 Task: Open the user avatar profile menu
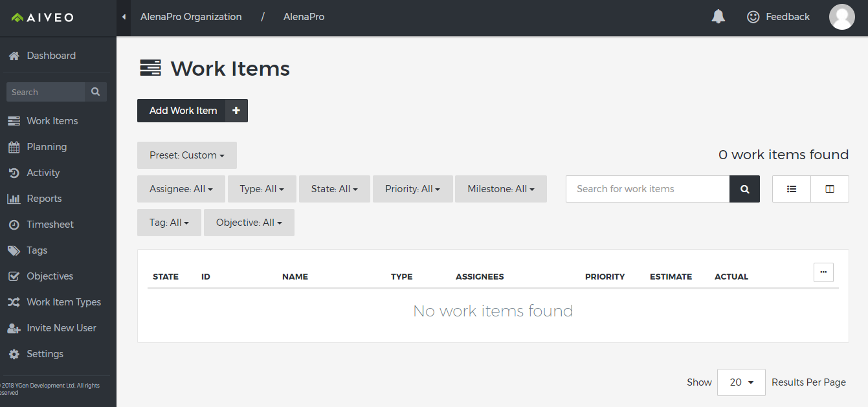[841, 17]
